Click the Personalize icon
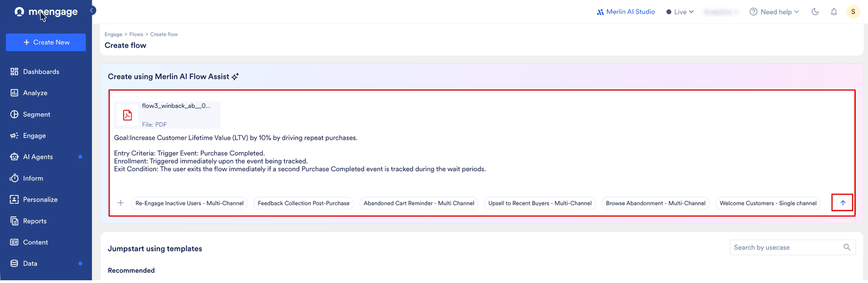Image resolution: width=868 pixels, height=283 pixels. pyautogui.click(x=15, y=200)
